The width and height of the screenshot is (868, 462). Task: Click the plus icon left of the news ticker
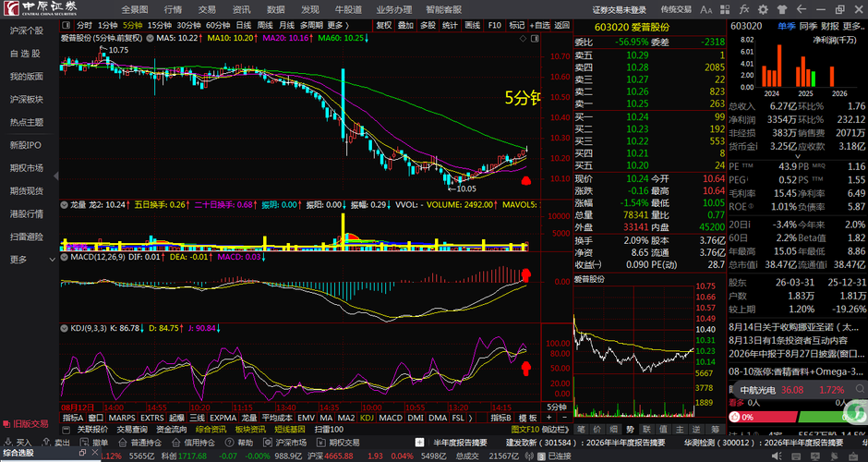tap(420, 443)
